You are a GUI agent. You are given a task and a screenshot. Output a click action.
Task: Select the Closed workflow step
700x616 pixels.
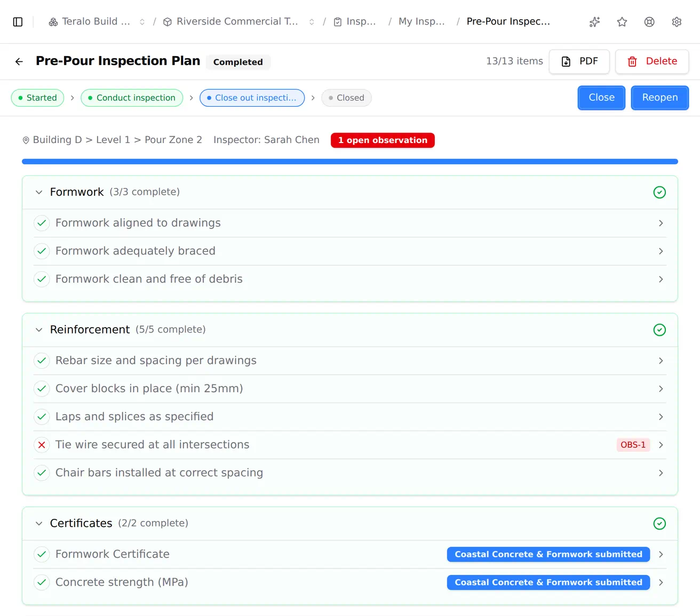coord(346,98)
